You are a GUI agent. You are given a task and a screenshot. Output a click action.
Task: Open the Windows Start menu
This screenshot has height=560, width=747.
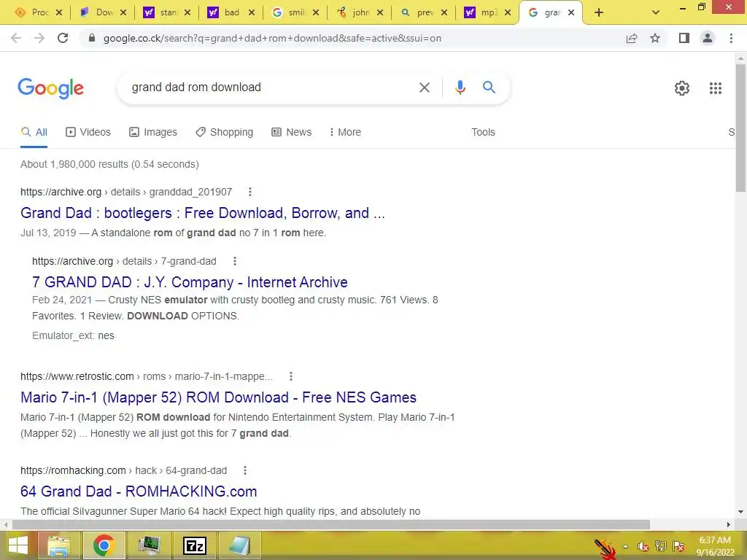(18, 545)
